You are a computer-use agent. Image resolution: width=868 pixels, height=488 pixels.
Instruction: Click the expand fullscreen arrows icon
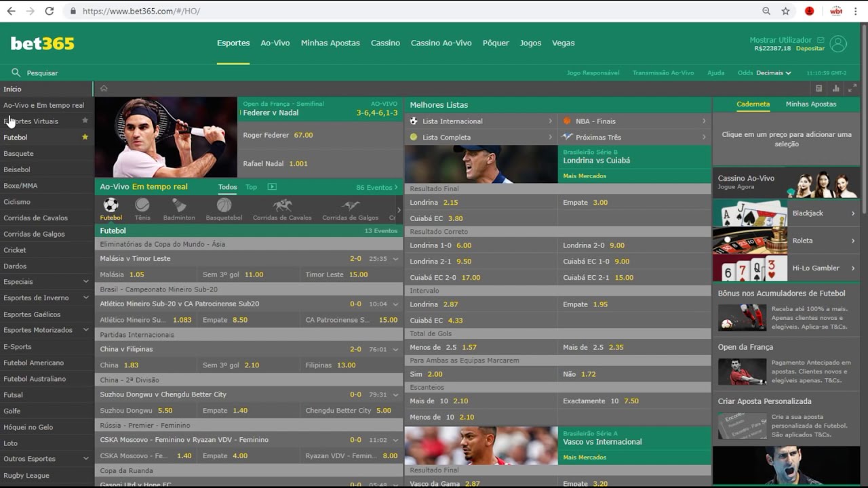coord(852,88)
